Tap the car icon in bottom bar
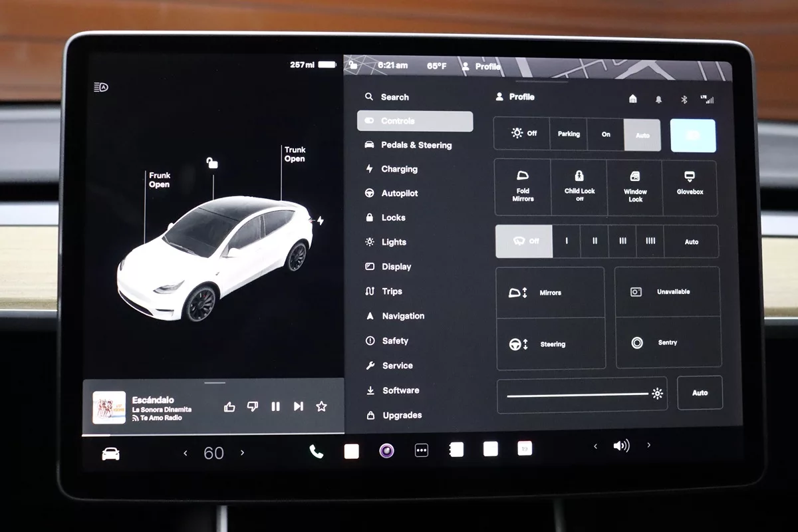 110,454
